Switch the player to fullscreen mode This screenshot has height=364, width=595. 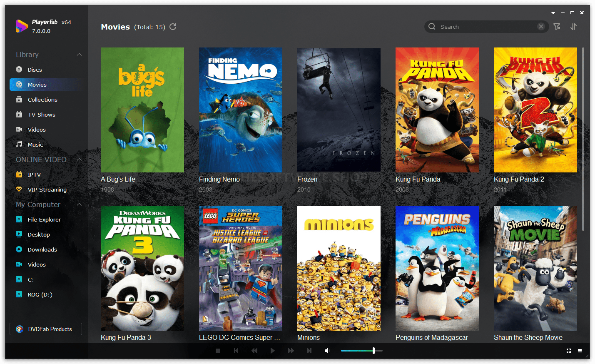[569, 350]
